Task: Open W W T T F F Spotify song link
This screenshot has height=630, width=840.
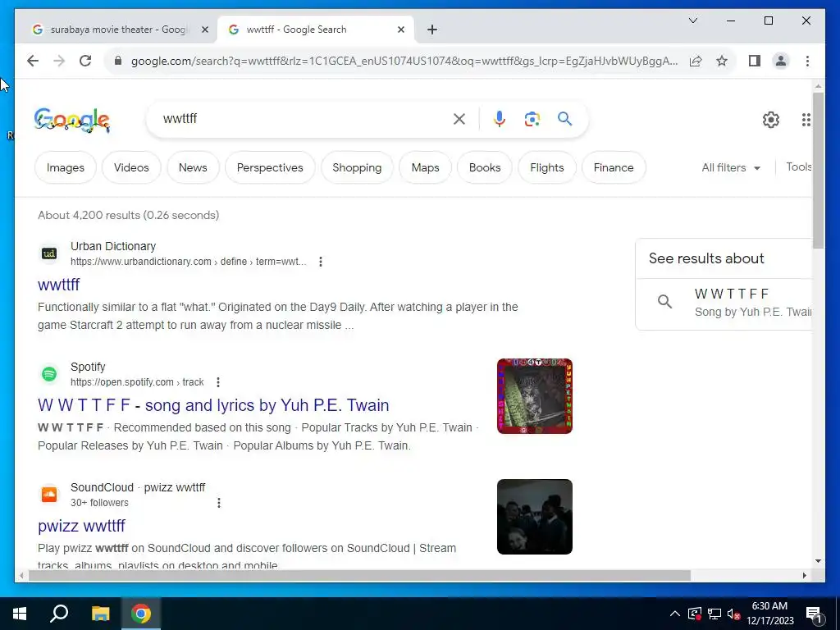Action: coord(213,405)
